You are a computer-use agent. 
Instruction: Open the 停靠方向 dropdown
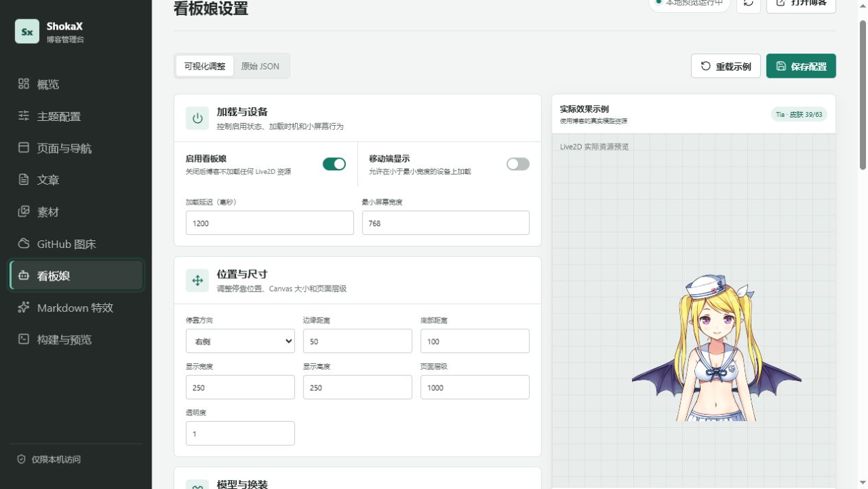tap(240, 341)
